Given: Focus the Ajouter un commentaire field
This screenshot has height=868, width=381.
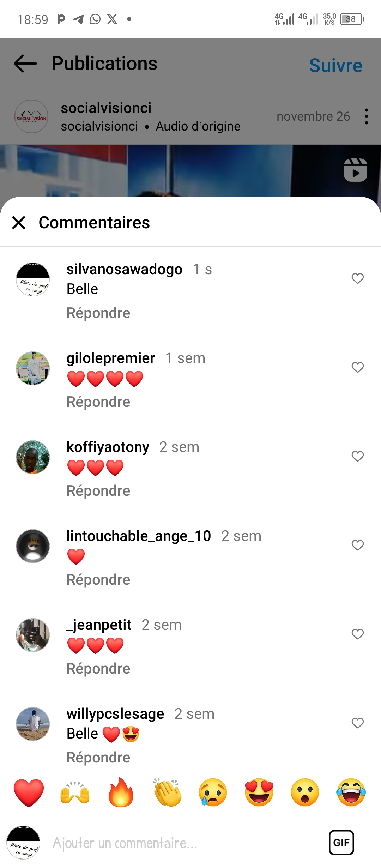Looking at the screenshot, I should point(187,843).
